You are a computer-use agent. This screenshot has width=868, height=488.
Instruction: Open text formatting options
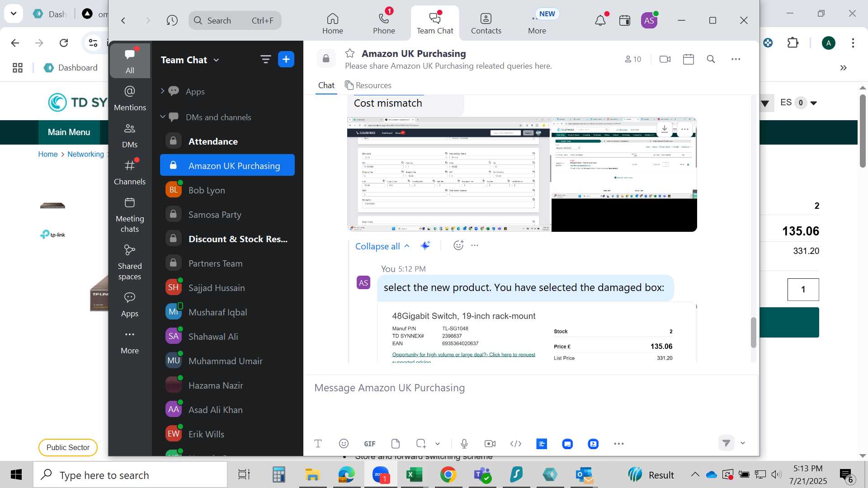tap(318, 444)
